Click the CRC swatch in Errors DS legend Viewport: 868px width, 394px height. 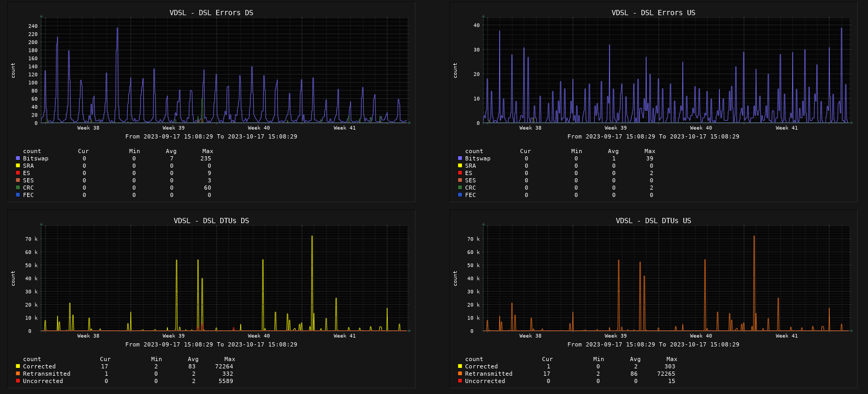tap(18, 187)
